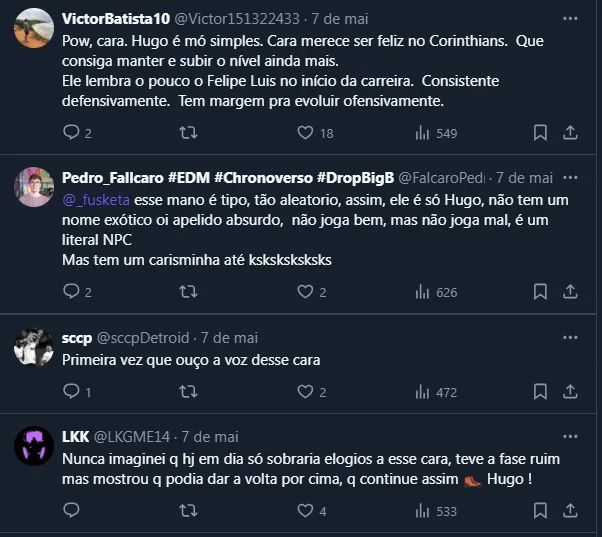Viewport: 602px width, 537px height.
Task: Open more options on VictorBatista10's tweet
Action: [x=570, y=18]
